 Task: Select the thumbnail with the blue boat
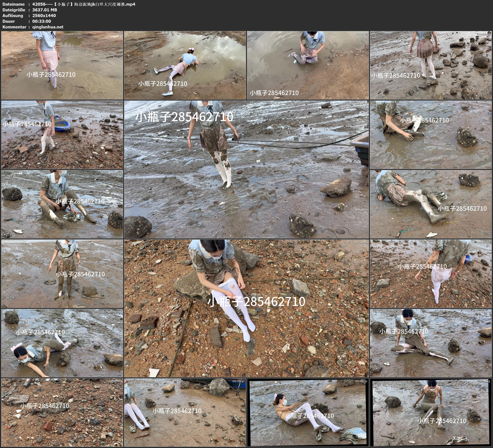coord(62,134)
